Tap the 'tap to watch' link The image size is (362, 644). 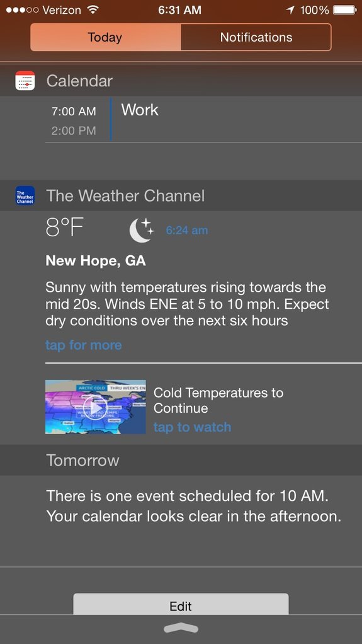192,427
